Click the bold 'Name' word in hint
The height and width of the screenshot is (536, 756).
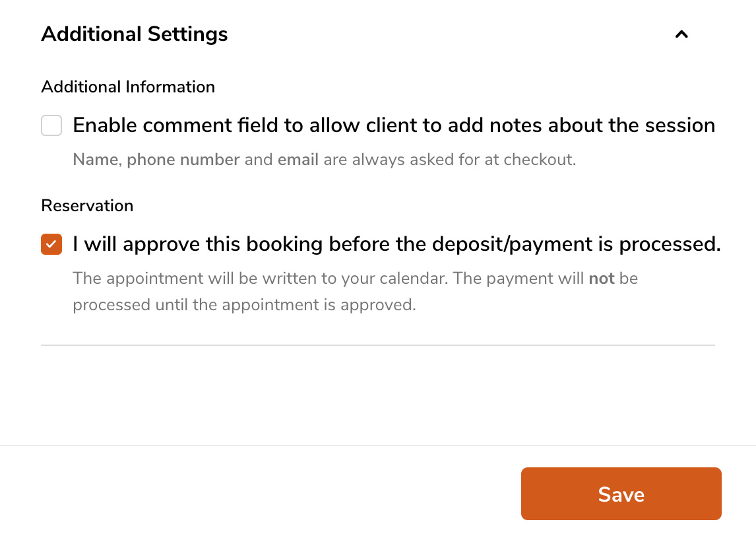96,160
